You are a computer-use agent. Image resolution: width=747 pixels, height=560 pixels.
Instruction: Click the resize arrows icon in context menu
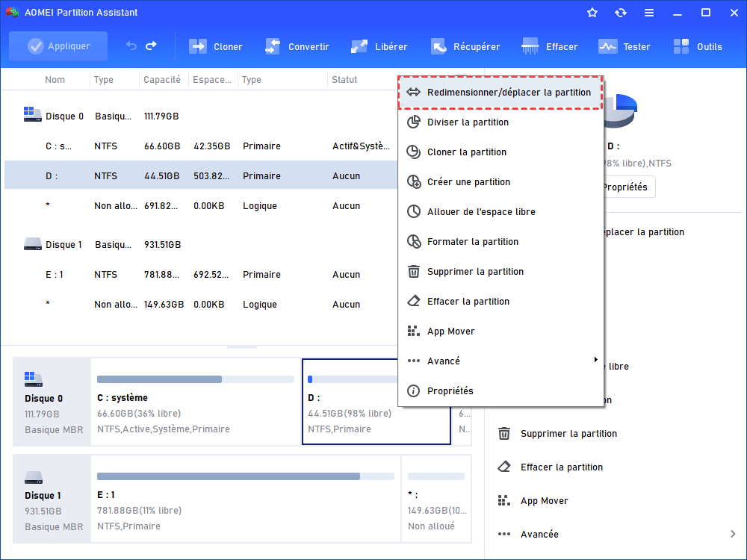pos(414,93)
